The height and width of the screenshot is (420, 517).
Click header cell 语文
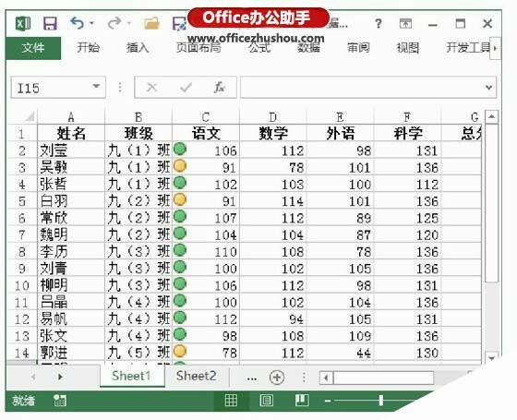pyautogui.click(x=206, y=134)
